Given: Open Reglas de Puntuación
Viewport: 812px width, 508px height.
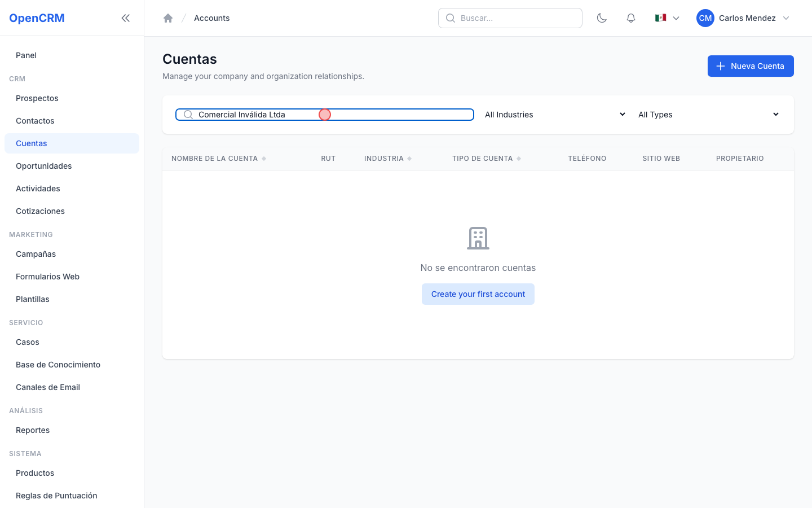Looking at the screenshot, I should point(72,496).
